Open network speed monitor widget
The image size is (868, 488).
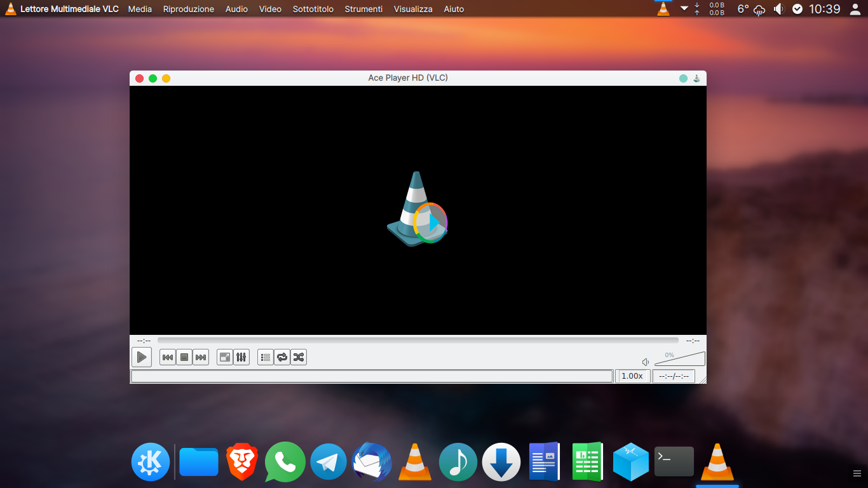coord(710,9)
